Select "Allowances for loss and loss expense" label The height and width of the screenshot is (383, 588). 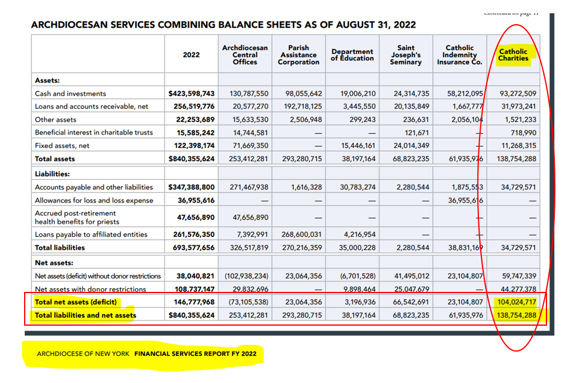point(94,200)
